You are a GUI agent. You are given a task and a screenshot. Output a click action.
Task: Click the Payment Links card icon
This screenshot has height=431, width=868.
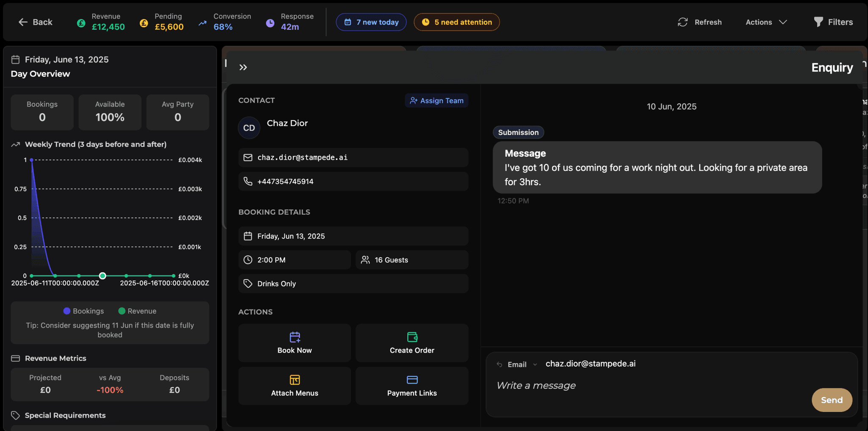[x=412, y=380]
